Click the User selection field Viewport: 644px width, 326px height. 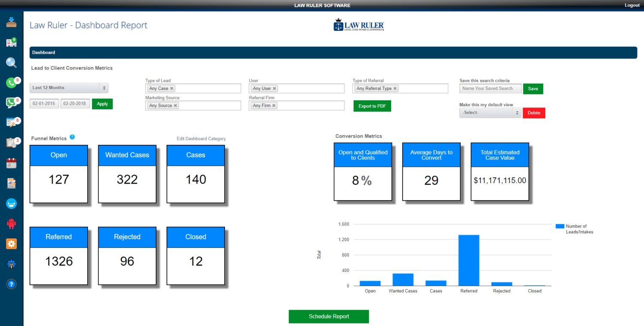(x=297, y=88)
